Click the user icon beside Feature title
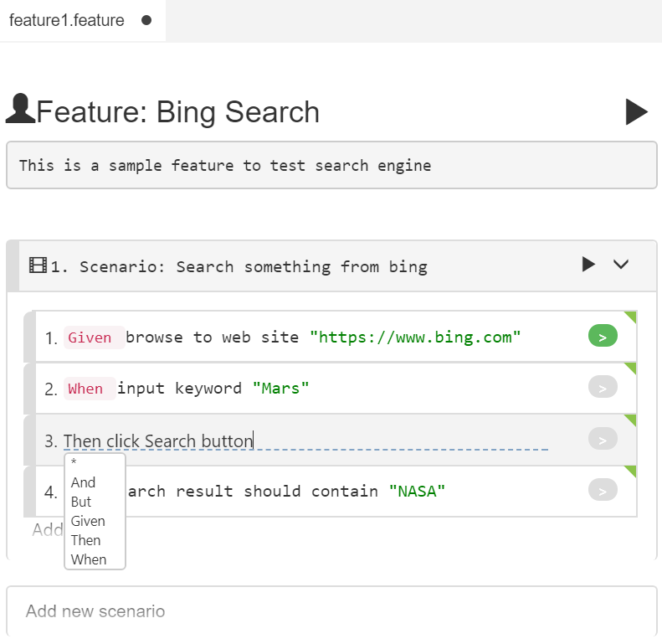Image resolution: width=662 pixels, height=644 pixels. click(x=20, y=110)
